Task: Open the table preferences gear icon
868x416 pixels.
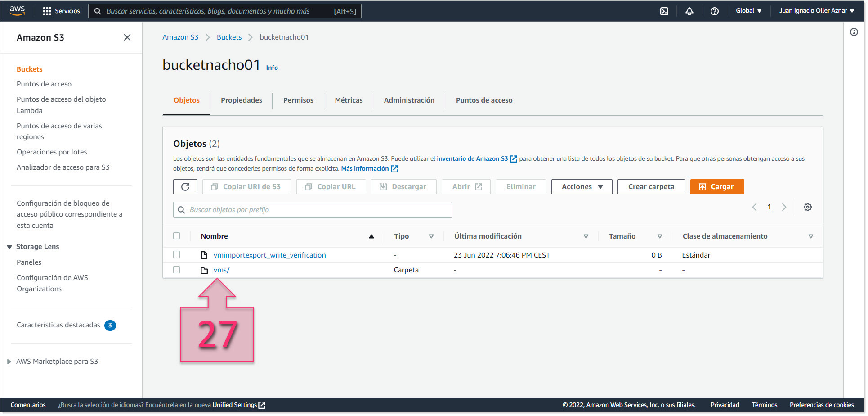Action: pos(808,207)
